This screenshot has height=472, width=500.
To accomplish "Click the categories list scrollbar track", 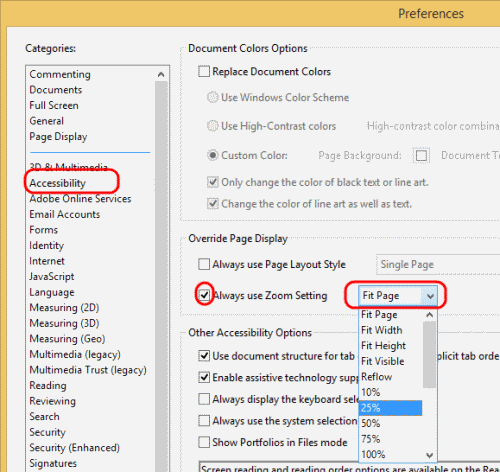I will pyautogui.click(x=161, y=267).
